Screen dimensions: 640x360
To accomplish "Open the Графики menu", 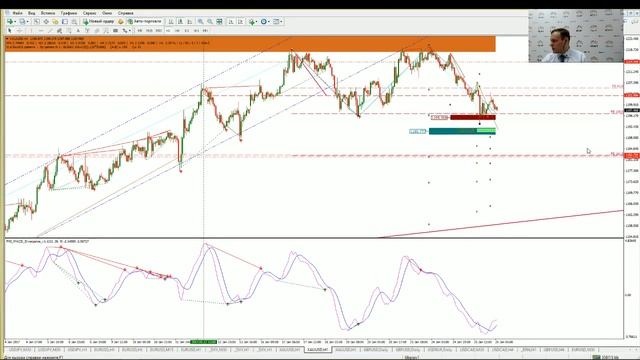I will (69, 13).
